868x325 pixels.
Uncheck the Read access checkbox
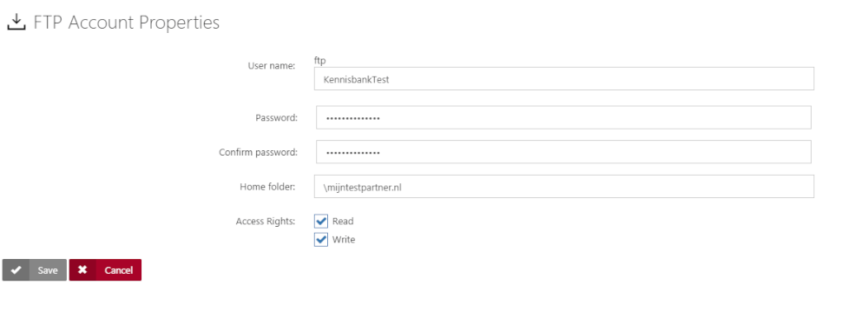(321, 222)
